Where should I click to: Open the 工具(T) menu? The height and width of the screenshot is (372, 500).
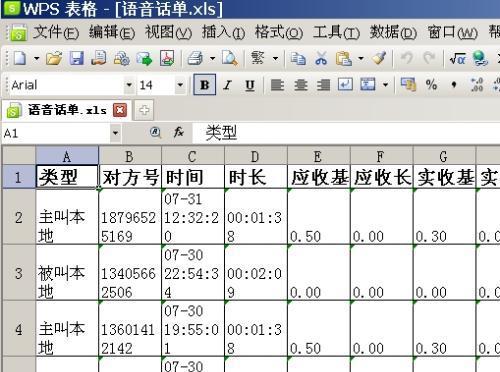336,32
